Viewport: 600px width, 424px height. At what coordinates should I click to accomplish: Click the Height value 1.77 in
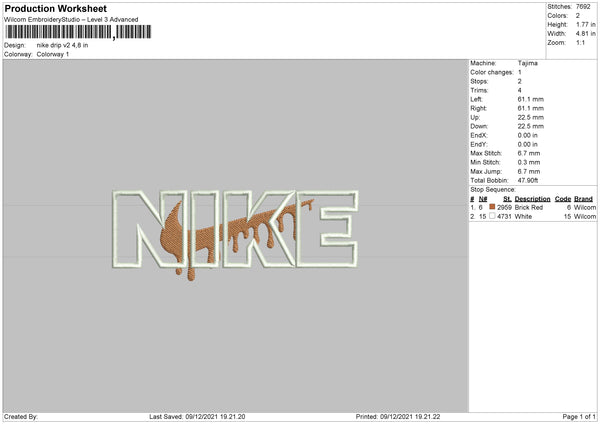coord(586,24)
